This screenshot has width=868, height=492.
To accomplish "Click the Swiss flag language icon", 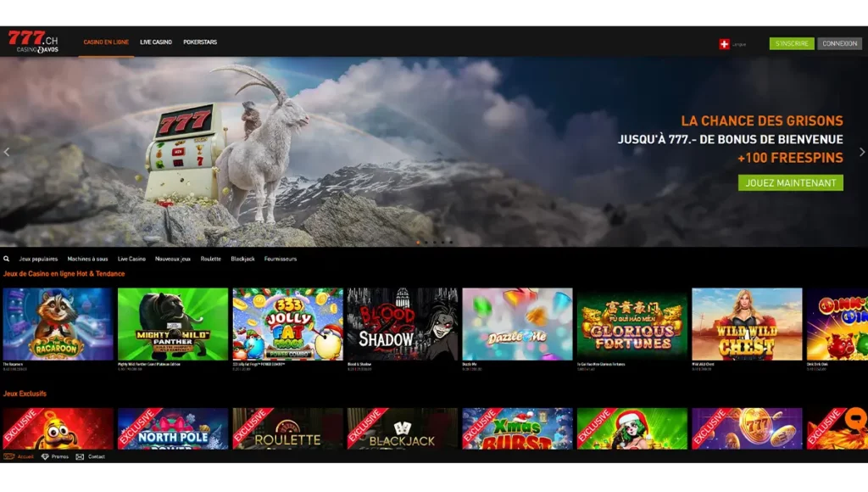I will (x=724, y=44).
